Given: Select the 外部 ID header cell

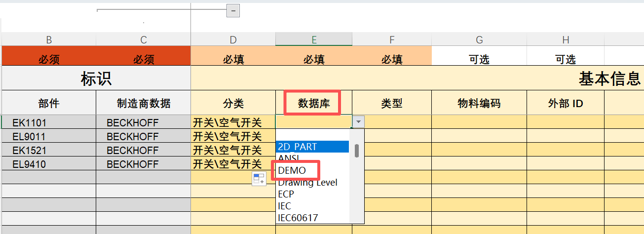Looking at the screenshot, I should click(566, 103).
